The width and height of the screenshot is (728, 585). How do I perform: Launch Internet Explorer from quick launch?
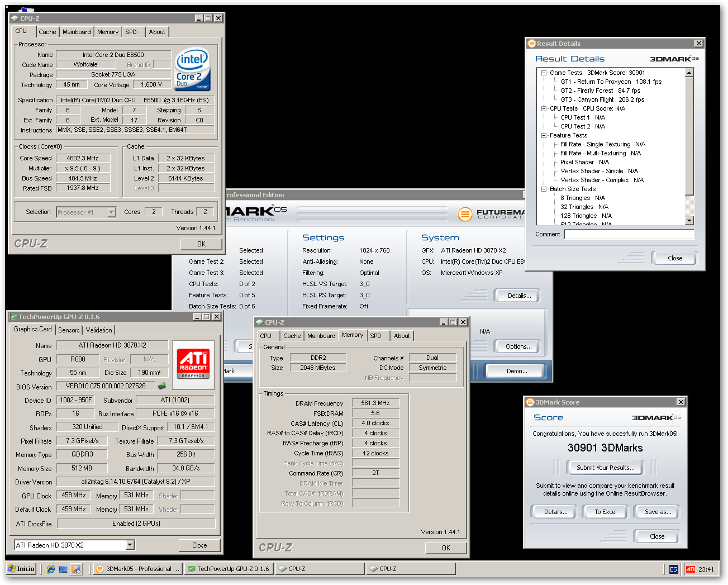pyautogui.click(x=51, y=569)
